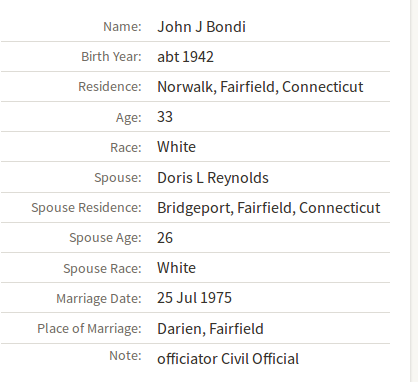Click the Spouse field label
This screenshot has height=382, width=418.
tap(118, 178)
